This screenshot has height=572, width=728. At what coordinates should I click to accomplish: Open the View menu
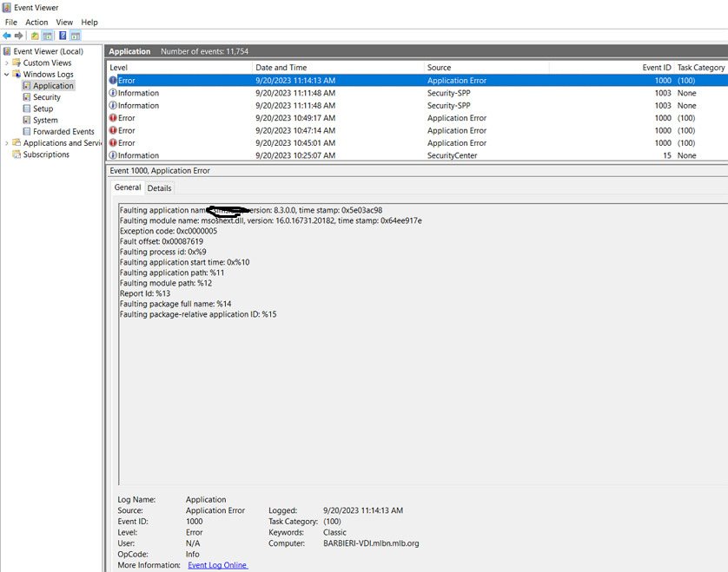point(64,22)
